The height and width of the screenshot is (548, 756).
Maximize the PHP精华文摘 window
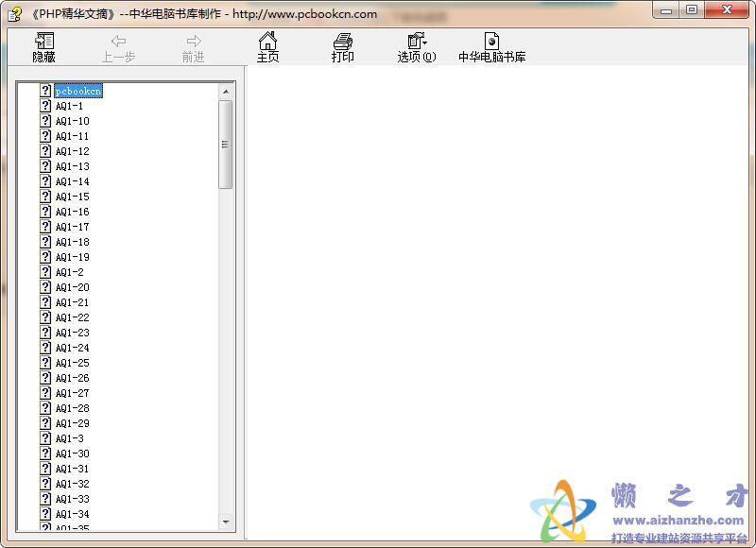(692, 10)
